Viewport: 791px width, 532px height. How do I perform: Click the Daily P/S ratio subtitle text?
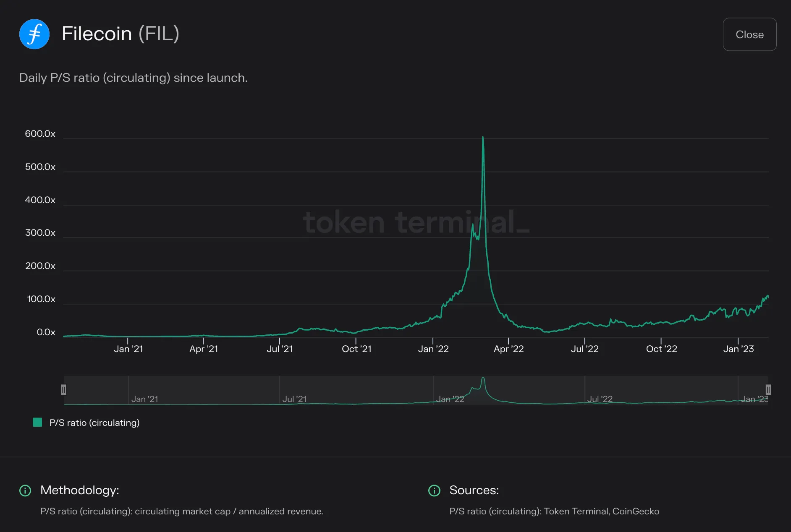click(134, 78)
